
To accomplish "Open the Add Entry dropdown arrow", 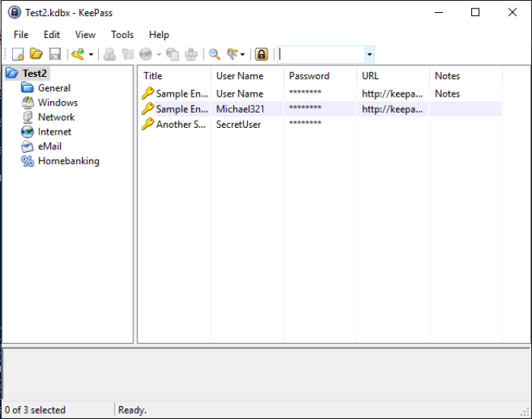I will tap(91, 55).
